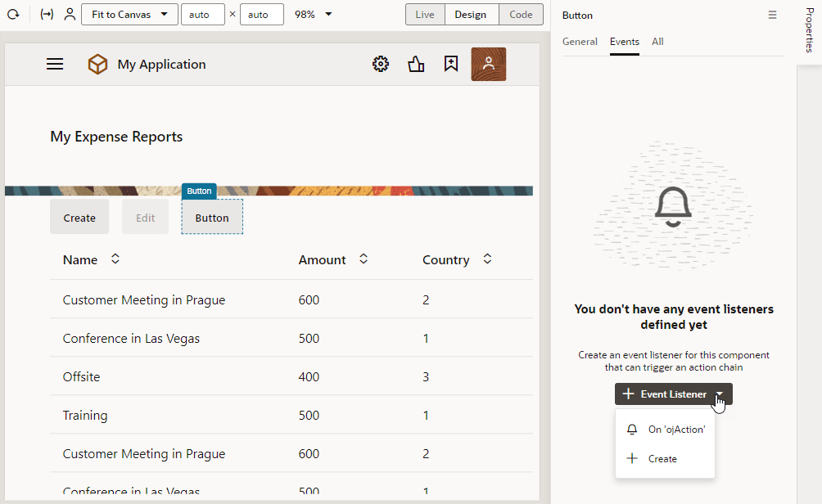The width and height of the screenshot is (822, 504).
Task: Open the General tab
Action: point(580,42)
